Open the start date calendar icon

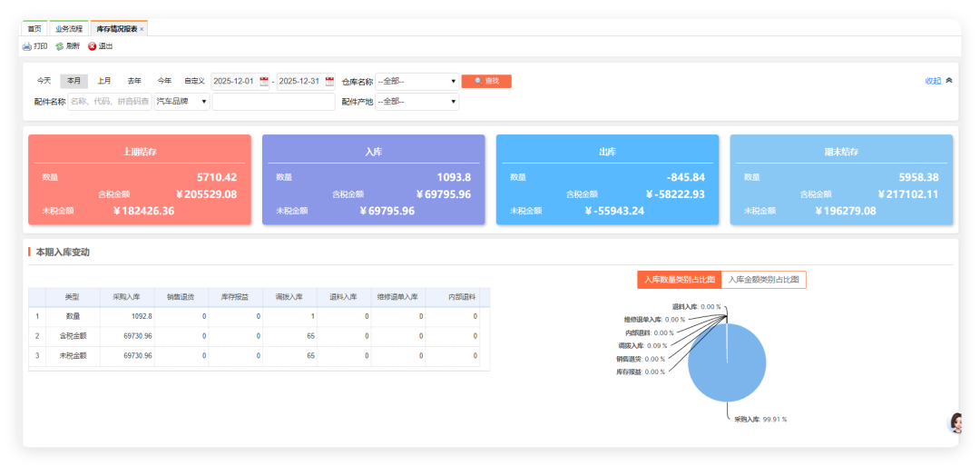264,82
